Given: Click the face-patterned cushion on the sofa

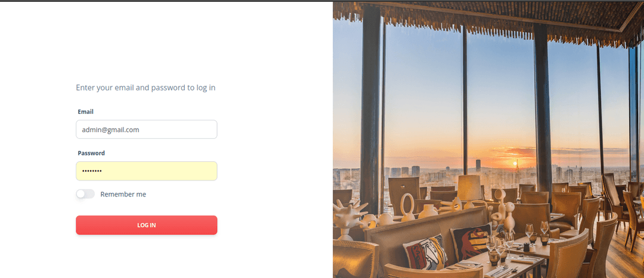Looking at the screenshot, I should click(x=425, y=252).
